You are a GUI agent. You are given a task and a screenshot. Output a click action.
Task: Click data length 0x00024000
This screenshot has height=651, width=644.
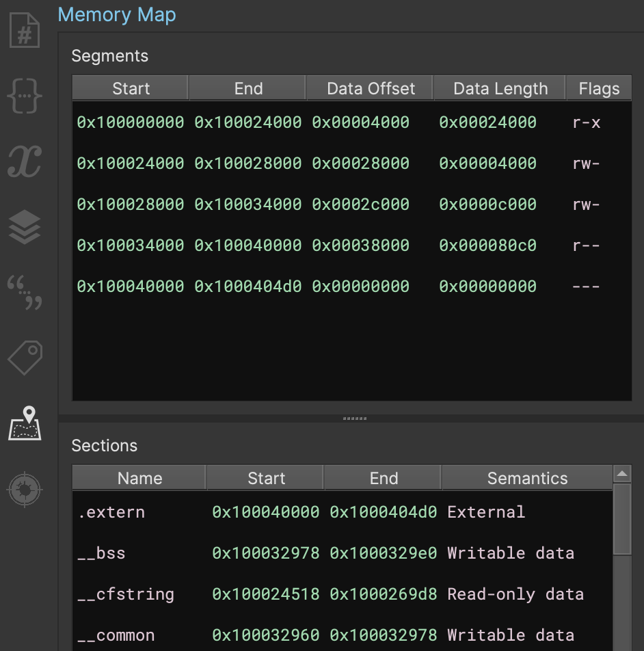(x=487, y=122)
